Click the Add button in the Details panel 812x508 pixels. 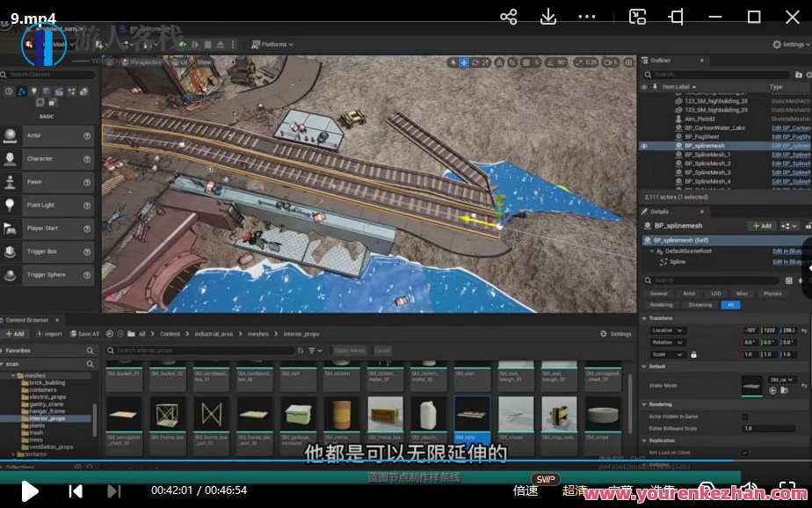coord(762,226)
